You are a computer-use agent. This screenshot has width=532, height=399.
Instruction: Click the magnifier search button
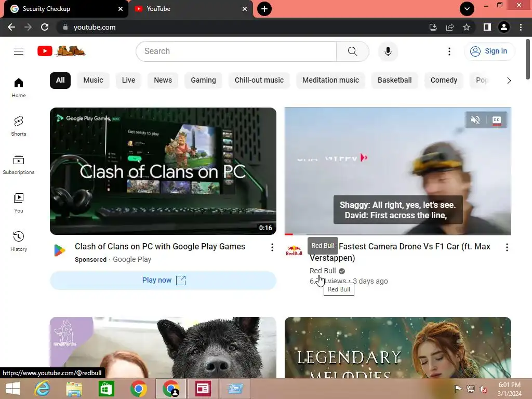coord(353,51)
